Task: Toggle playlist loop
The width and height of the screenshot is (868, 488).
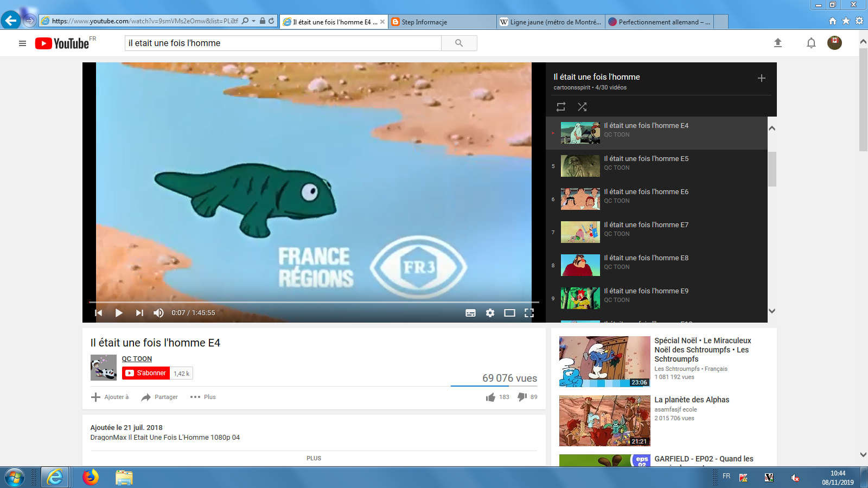Action: (561, 107)
